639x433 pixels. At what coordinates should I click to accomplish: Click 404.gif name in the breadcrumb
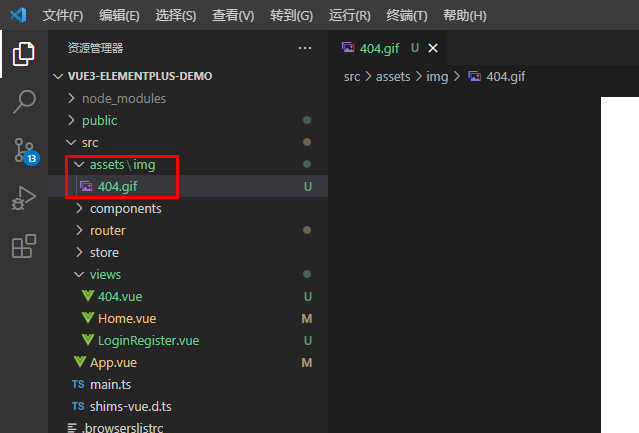pyautogui.click(x=505, y=77)
